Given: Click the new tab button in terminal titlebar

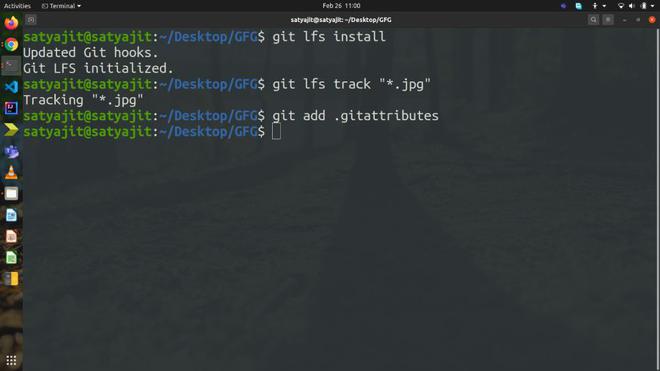Looking at the screenshot, I should [31, 20].
